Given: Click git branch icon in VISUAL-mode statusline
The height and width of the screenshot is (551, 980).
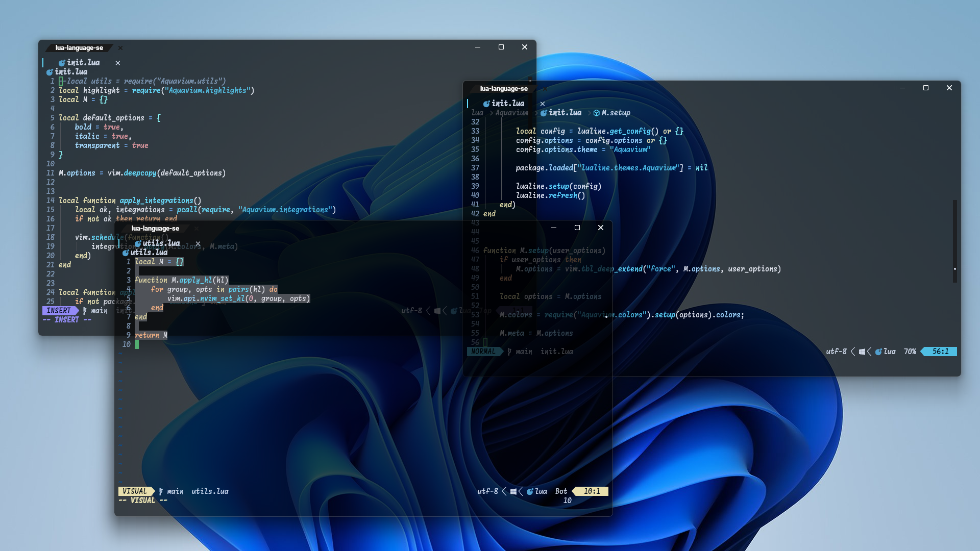Looking at the screenshot, I should pyautogui.click(x=161, y=491).
